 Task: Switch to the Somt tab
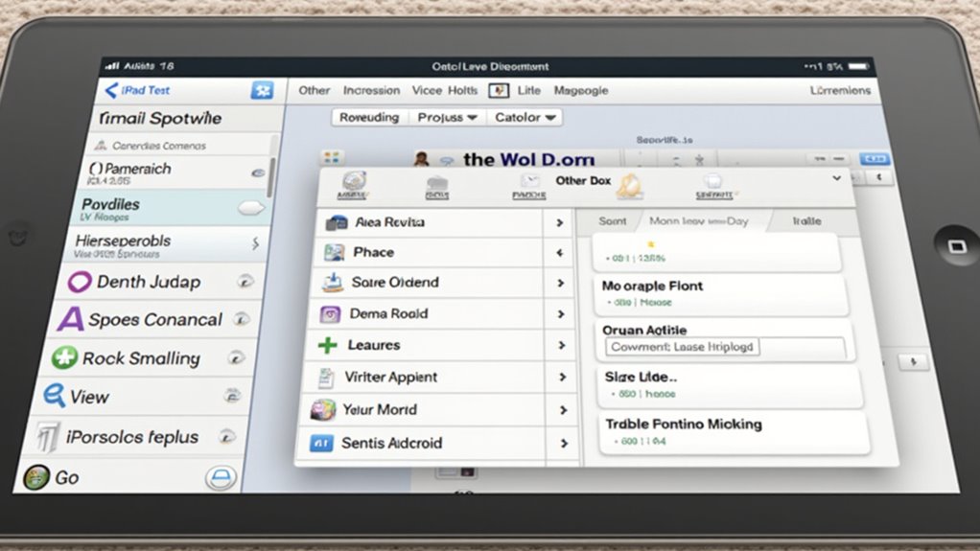[x=612, y=221]
